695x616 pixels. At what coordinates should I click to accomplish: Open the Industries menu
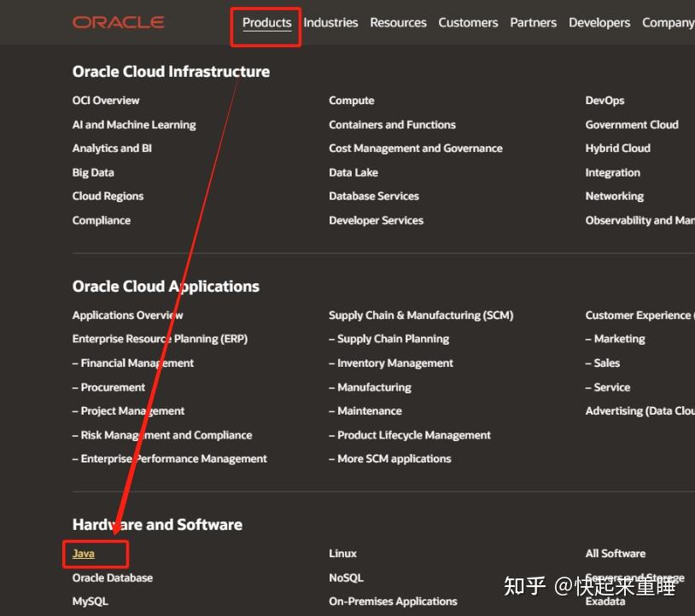330,23
